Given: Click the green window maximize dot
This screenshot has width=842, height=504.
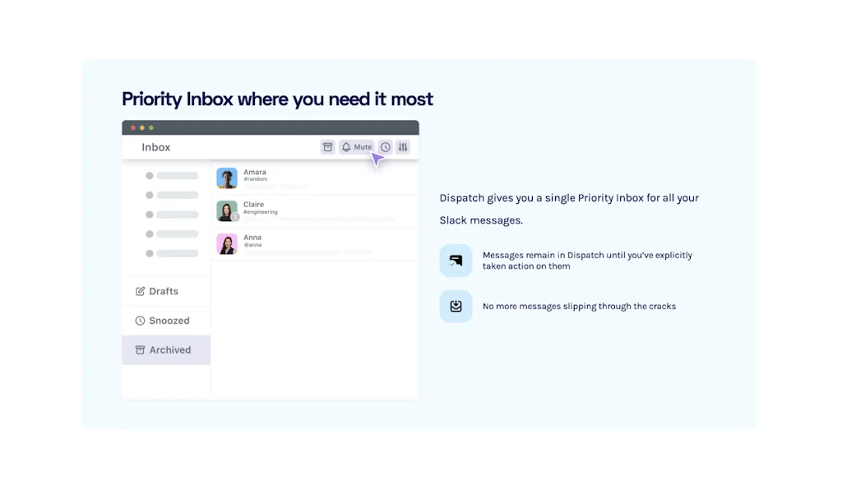Looking at the screenshot, I should point(151,128).
